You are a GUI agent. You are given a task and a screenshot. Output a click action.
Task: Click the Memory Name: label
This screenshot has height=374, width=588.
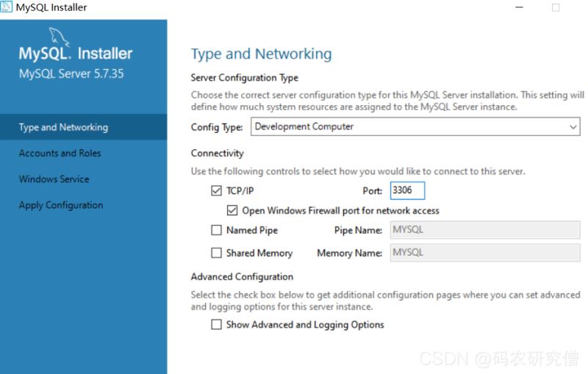[350, 253]
